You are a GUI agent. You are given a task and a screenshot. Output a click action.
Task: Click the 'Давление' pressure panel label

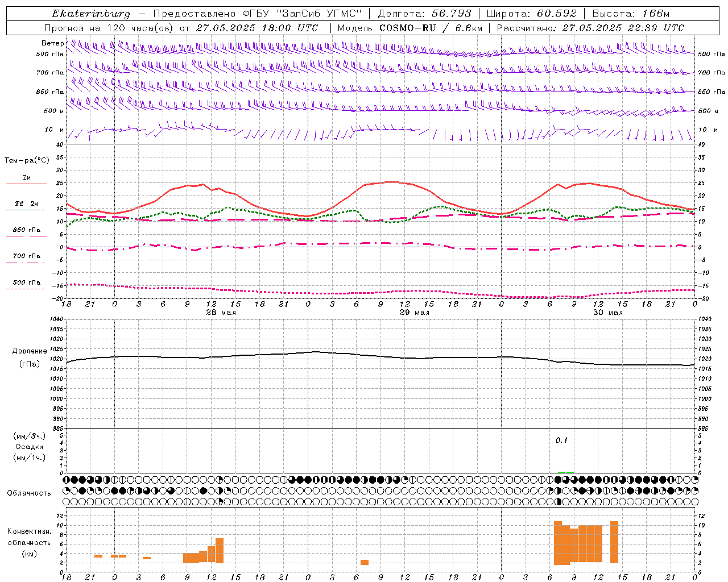coord(30,351)
